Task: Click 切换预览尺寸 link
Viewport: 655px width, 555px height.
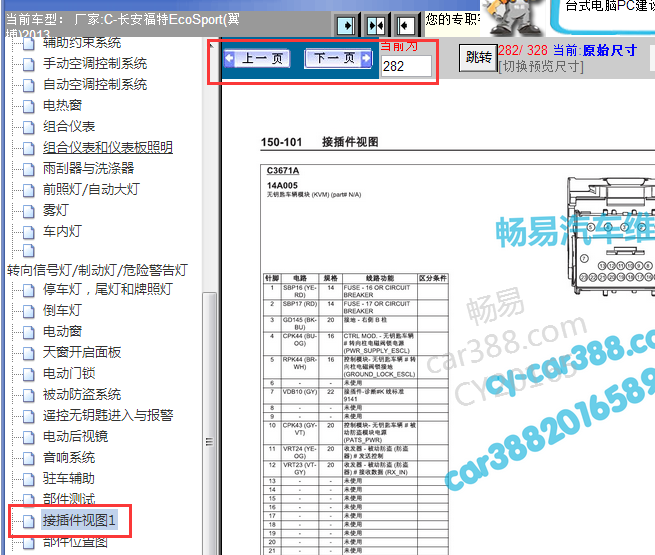Action: tap(541, 66)
